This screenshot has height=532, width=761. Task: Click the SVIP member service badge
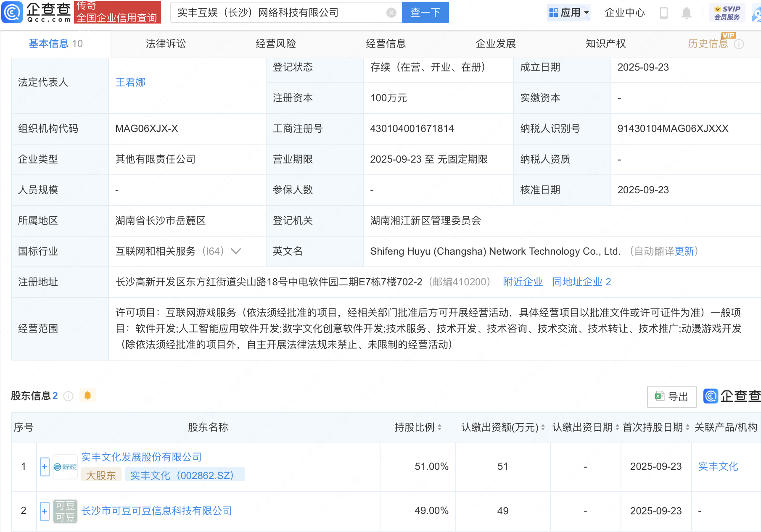pyautogui.click(x=727, y=13)
